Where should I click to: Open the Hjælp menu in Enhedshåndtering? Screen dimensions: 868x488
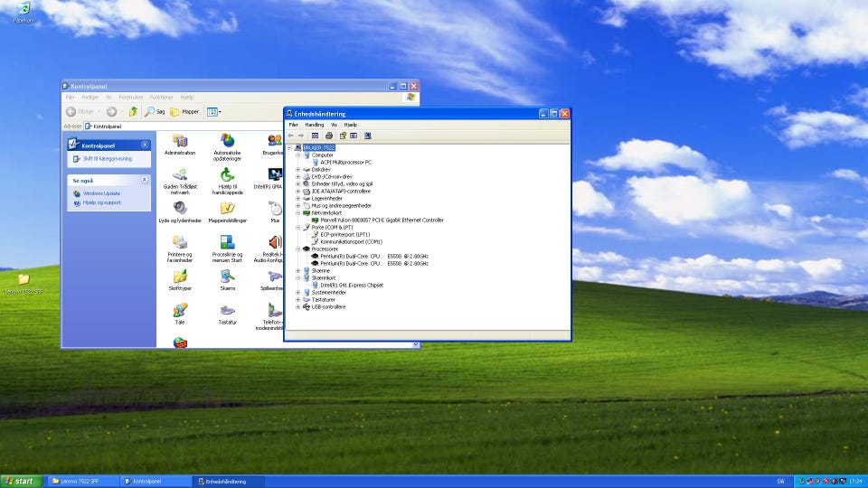coord(351,125)
